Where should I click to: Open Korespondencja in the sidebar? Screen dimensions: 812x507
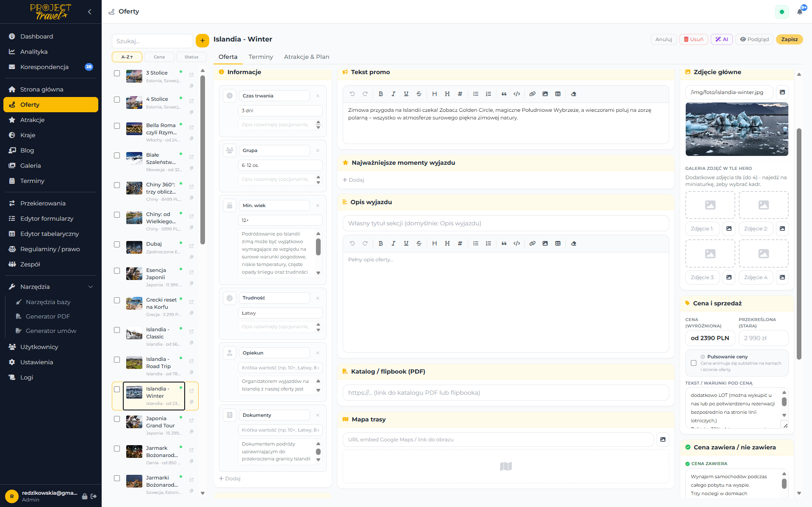51,67
